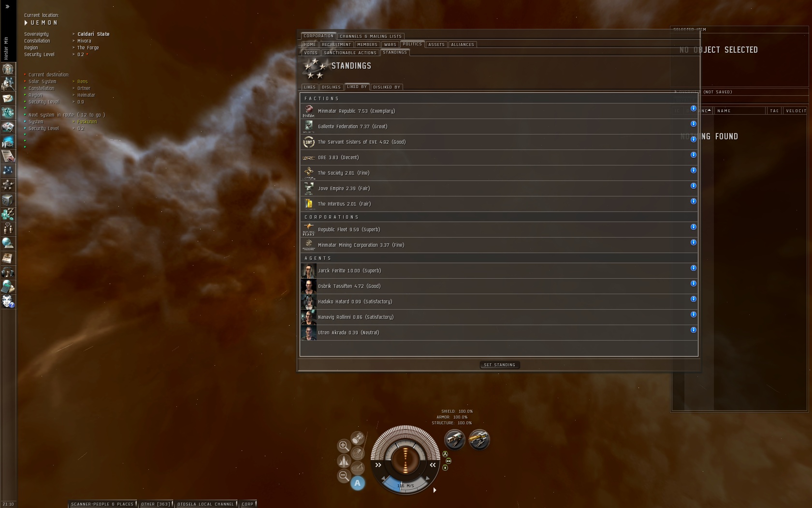This screenshot has width=812, height=508.
Task: Open the in-game browser globe icon
Action: 8,243
